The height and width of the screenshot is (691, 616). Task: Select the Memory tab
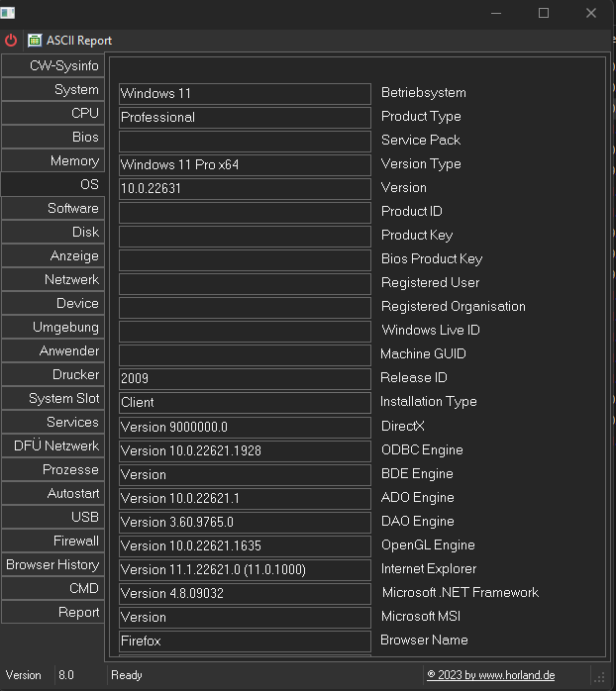click(x=52, y=160)
